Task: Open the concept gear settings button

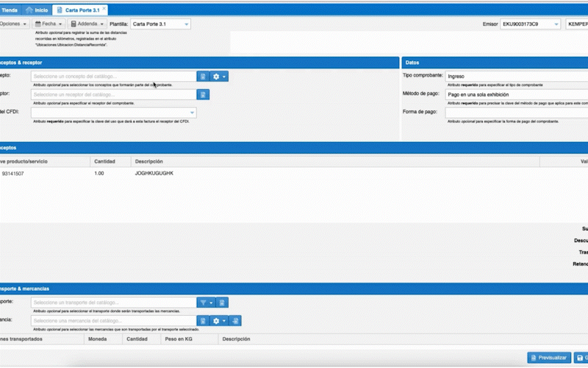Action: [219, 77]
